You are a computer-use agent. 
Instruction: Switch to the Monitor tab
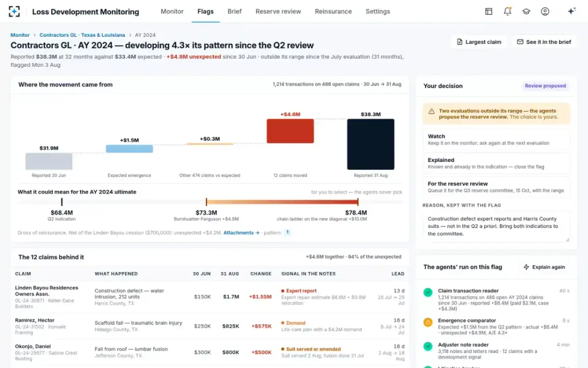coord(172,11)
